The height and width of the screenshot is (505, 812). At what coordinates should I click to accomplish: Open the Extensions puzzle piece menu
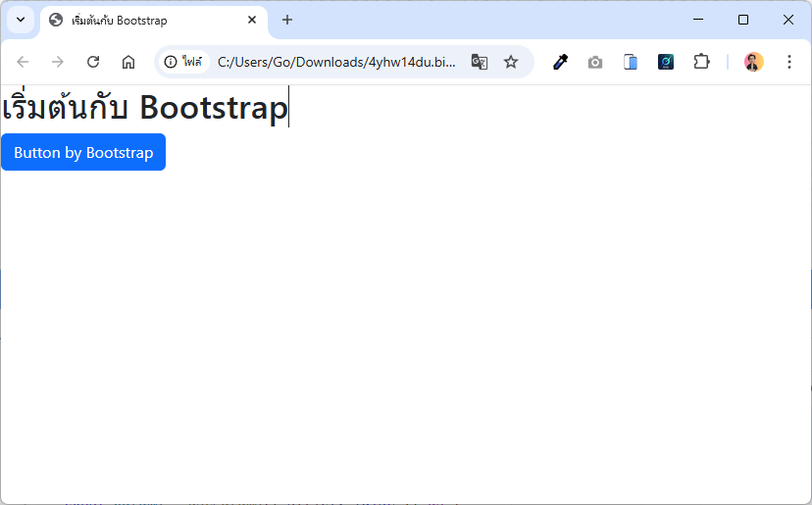coord(701,62)
